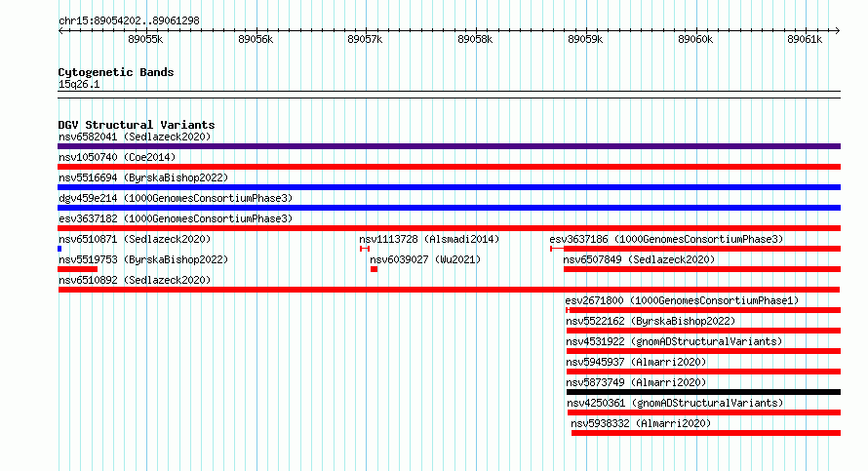Open nsv4531922 (gnomADStructuralVariants) label
This screenshot has height=471, width=868.
(x=674, y=341)
